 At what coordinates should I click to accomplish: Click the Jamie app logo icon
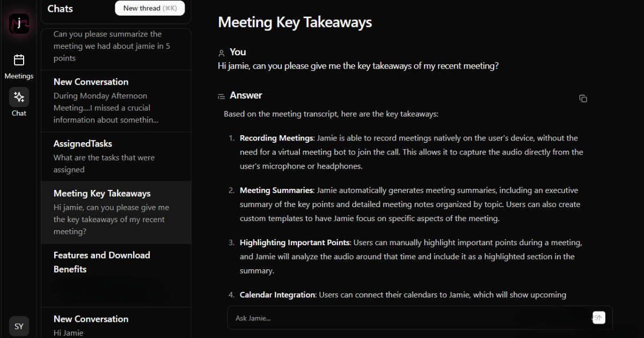tap(19, 24)
